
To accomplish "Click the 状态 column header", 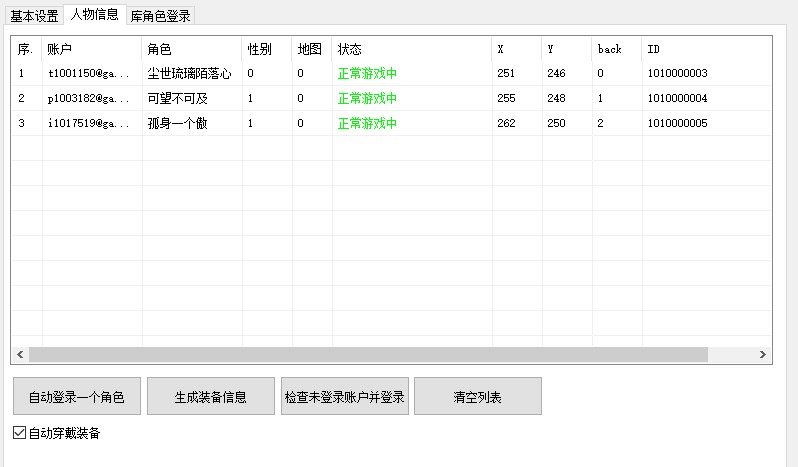I will [x=412, y=49].
